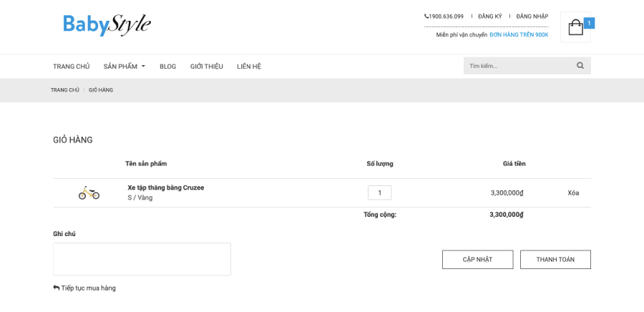644x312 pixels.
Task: Click the Tổng cộng total amount 3,300,000₫
Action: 507,214
